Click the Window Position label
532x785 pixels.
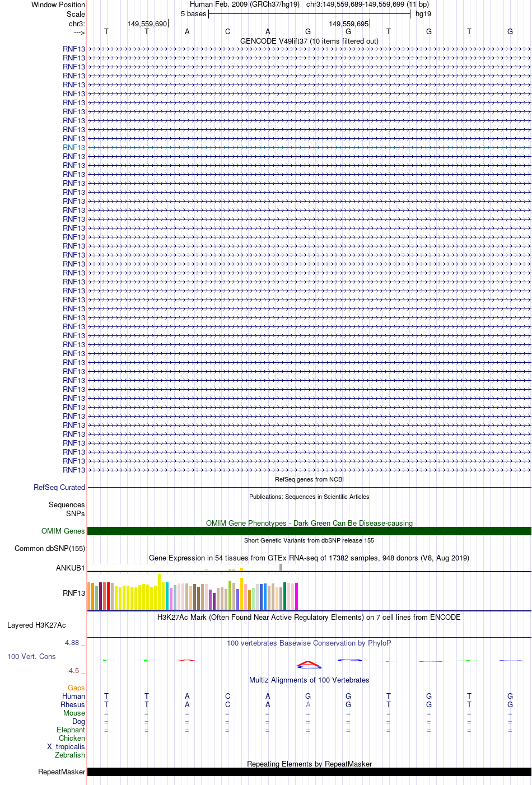58,4
